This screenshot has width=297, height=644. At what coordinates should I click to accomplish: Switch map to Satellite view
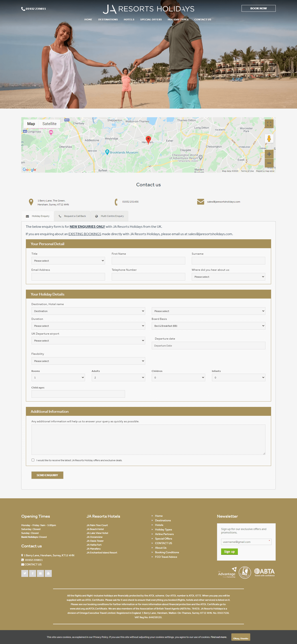[x=49, y=124]
